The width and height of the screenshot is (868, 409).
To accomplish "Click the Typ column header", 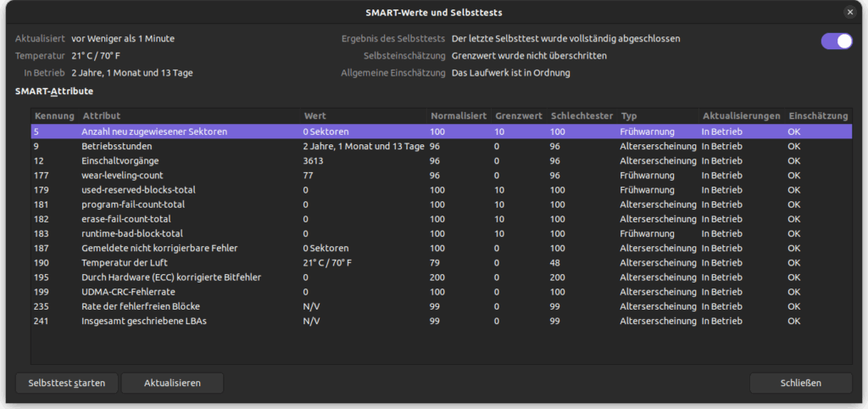I will 629,115.
